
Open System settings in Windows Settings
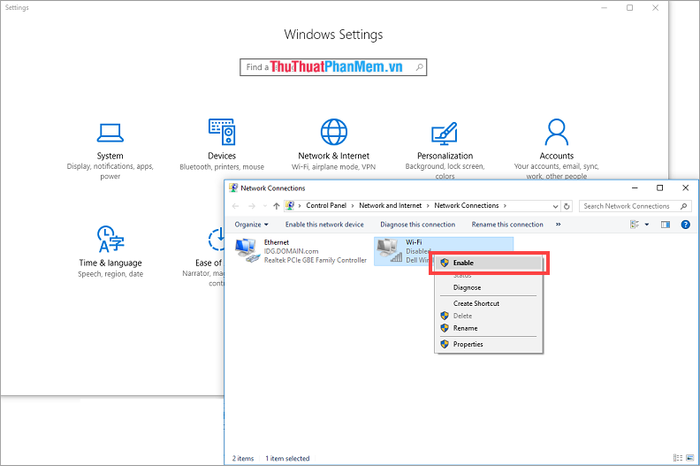coord(110,151)
